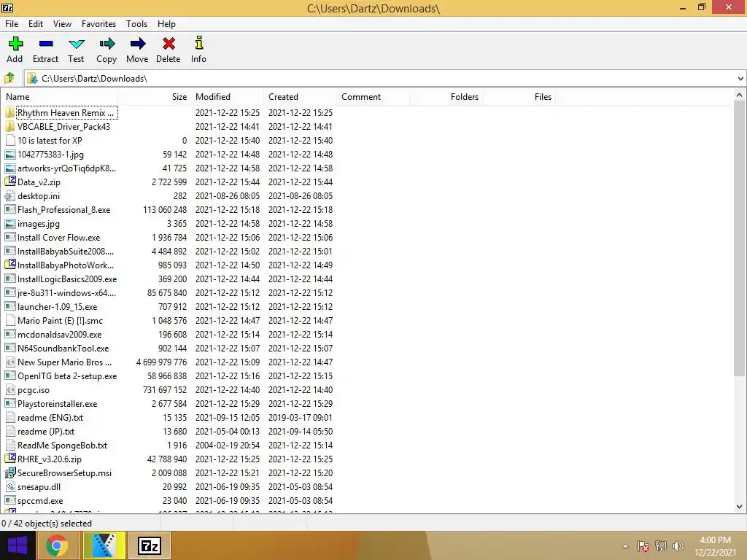
Task: Select the '10 is latest for XP' file
Action: 50,141
